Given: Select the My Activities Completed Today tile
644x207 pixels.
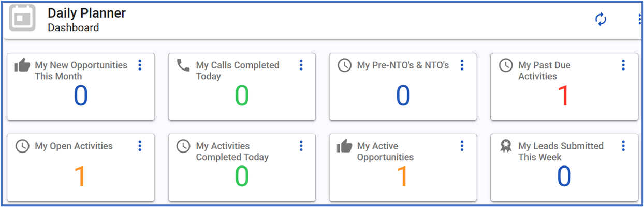Looking at the screenshot, I should pyautogui.click(x=242, y=168).
